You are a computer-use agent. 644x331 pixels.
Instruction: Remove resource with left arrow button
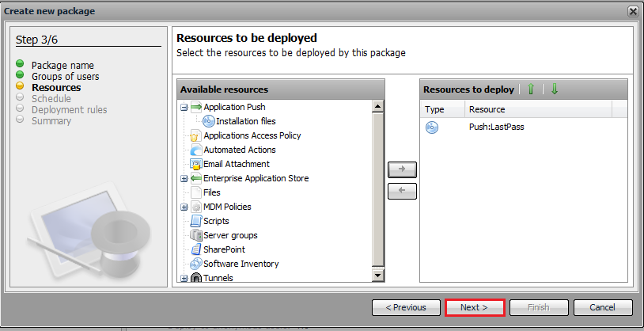(x=402, y=191)
